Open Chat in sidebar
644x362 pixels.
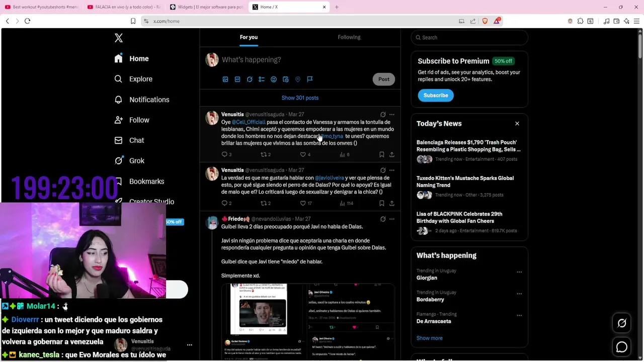(x=129, y=140)
